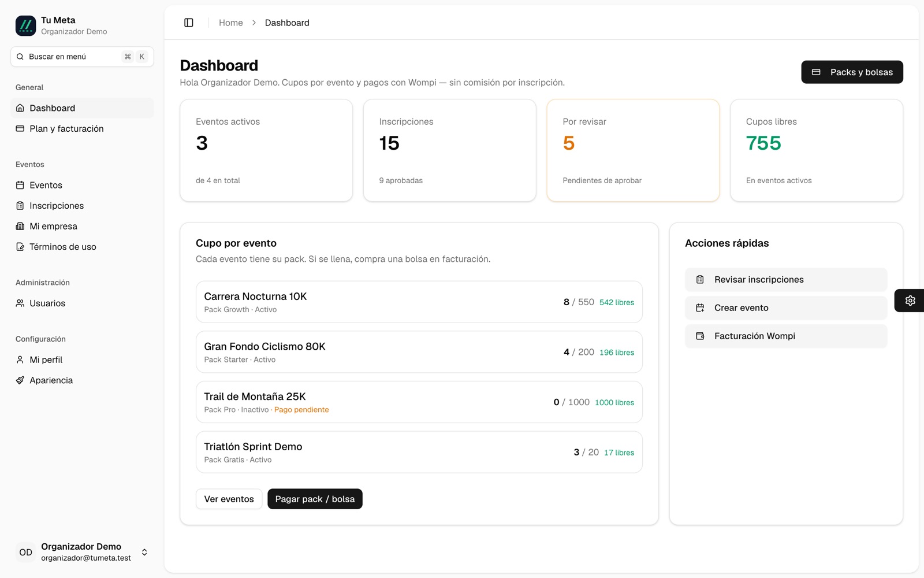Viewport: 924px width, 578px height.
Task: Open Inscripciones from the sidebar
Action: point(82,206)
